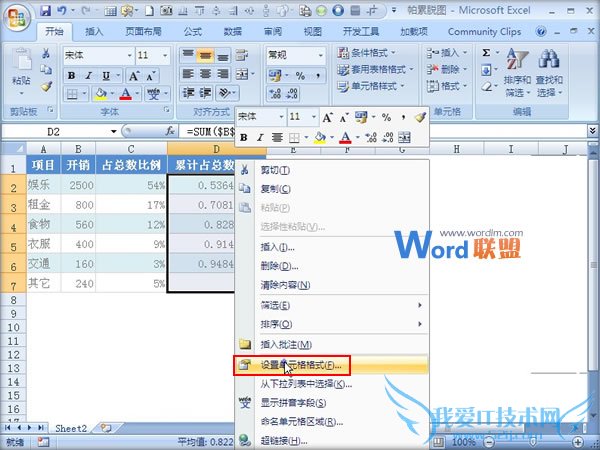Click the ribbon Copy icon under clipboard
The image size is (600, 450).
(46, 70)
